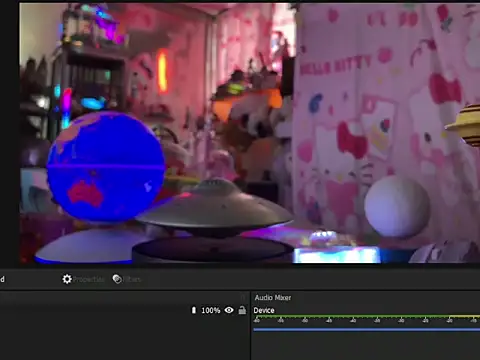
Task: Click the Device audio source label
Action: [264, 310]
